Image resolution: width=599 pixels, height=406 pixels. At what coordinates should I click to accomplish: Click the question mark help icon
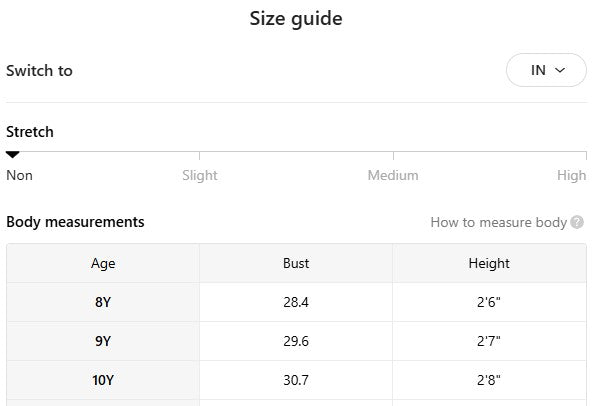pos(577,222)
